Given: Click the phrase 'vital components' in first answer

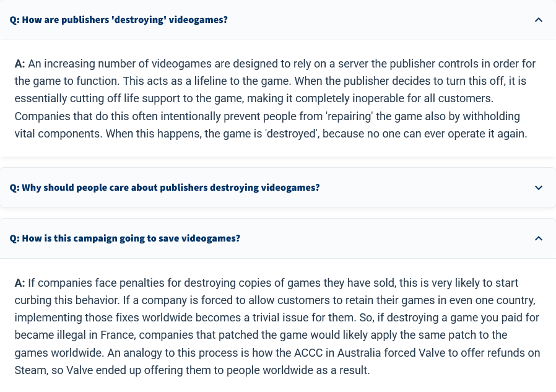Looking at the screenshot, I should [58, 134].
